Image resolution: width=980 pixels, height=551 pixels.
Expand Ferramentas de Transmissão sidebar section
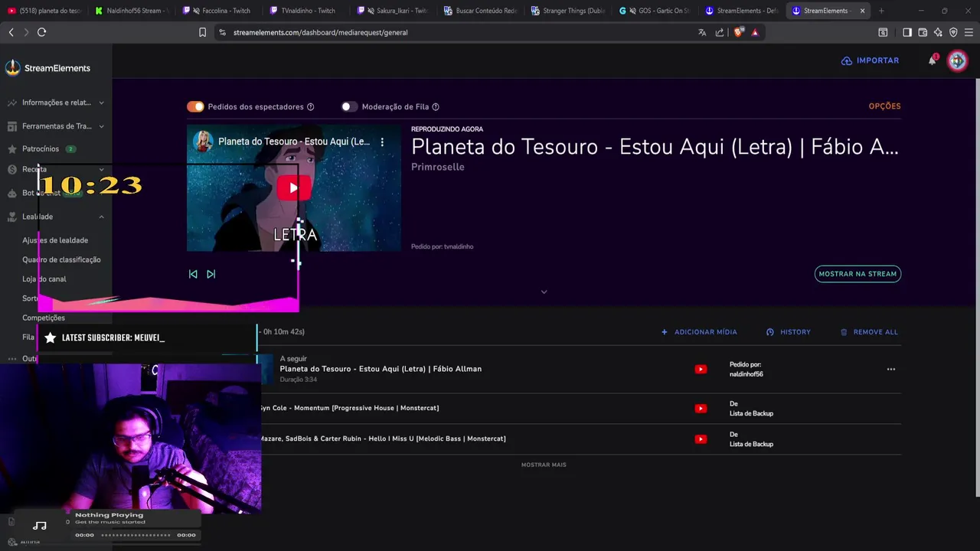(x=101, y=126)
